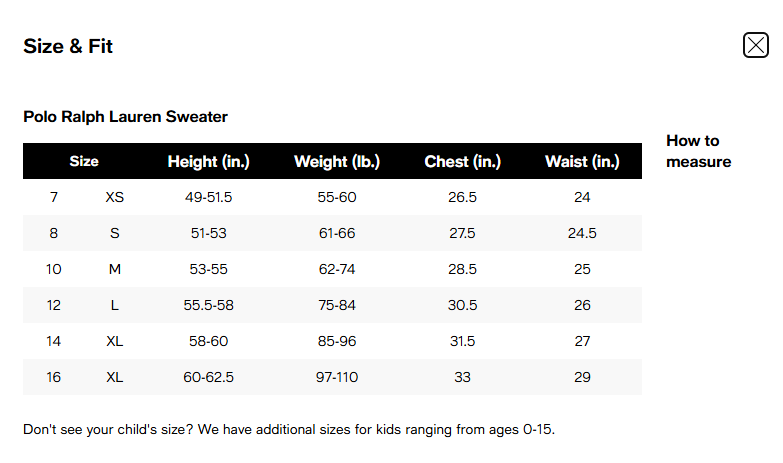Image resolution: width=783 pixels, height=463 pixels.
Task: Select size 8 in the table
Action: click(54, 233)
